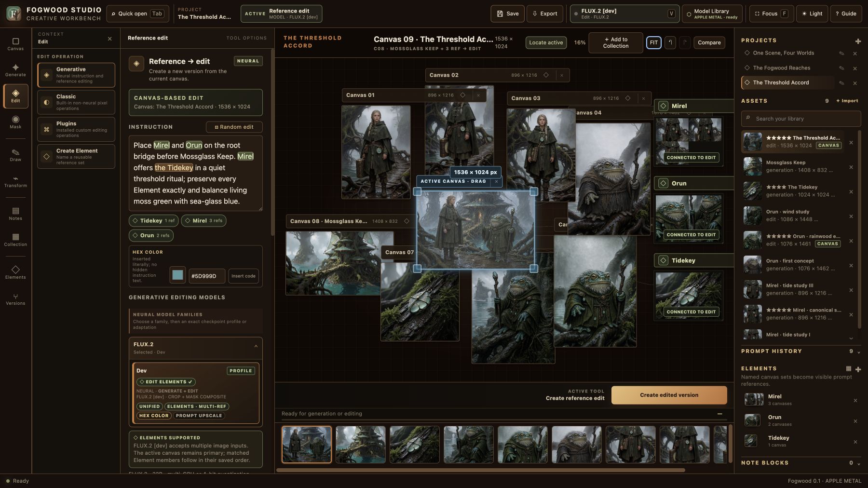The width and height of the screenshot is (868, 488).
Task: Expand the Mirel connected element panel
Action: [x=694, y=106]
